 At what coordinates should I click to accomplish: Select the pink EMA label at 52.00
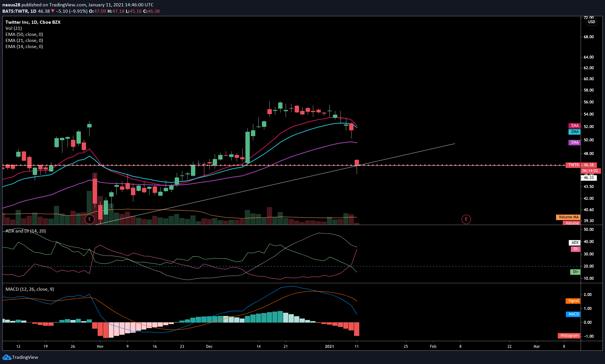point(574,126)
